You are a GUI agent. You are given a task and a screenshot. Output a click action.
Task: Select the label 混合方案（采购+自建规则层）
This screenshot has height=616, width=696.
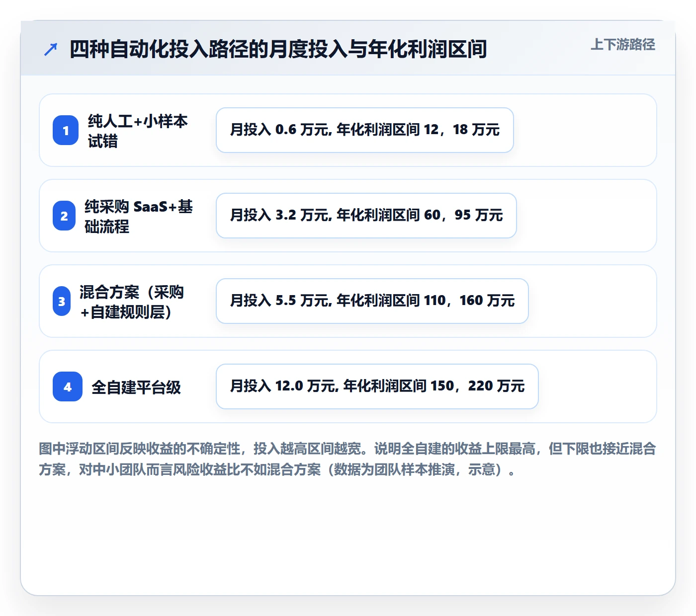pyautogui.click(x=132, y=302)
